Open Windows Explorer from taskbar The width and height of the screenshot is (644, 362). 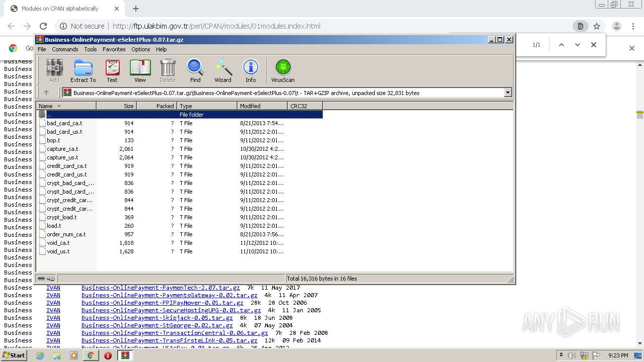click(x=57, y=355)
